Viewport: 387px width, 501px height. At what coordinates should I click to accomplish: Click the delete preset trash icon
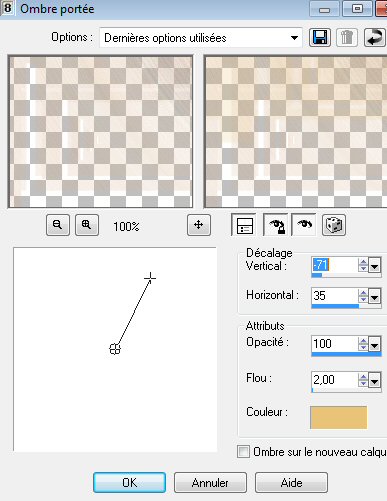347,37
